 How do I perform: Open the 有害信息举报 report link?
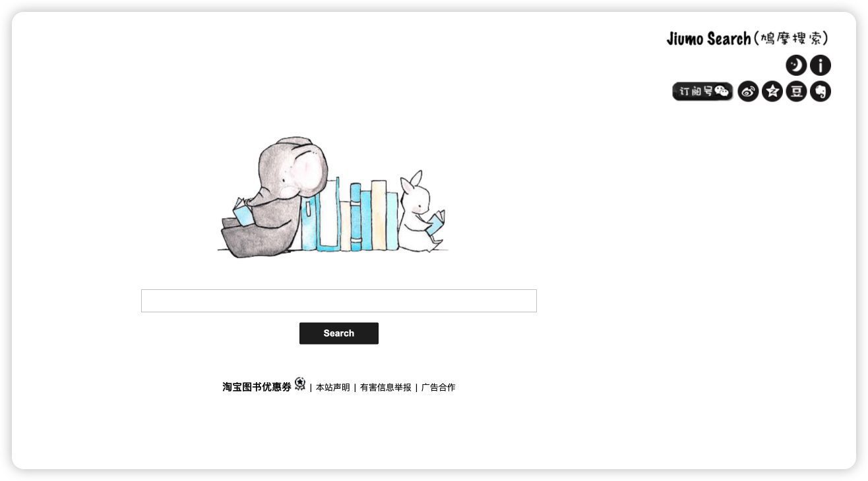pos(386,387)
